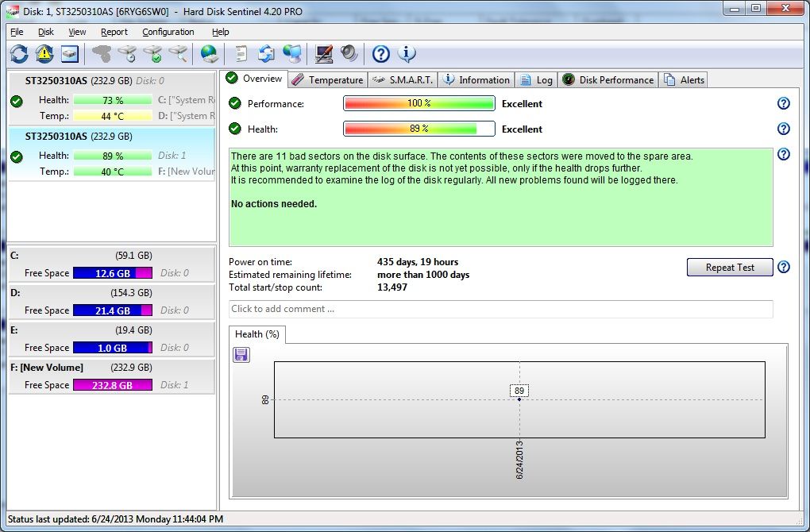Open the Configuration menu
810x532 pixels.
(x=168, y=32)
